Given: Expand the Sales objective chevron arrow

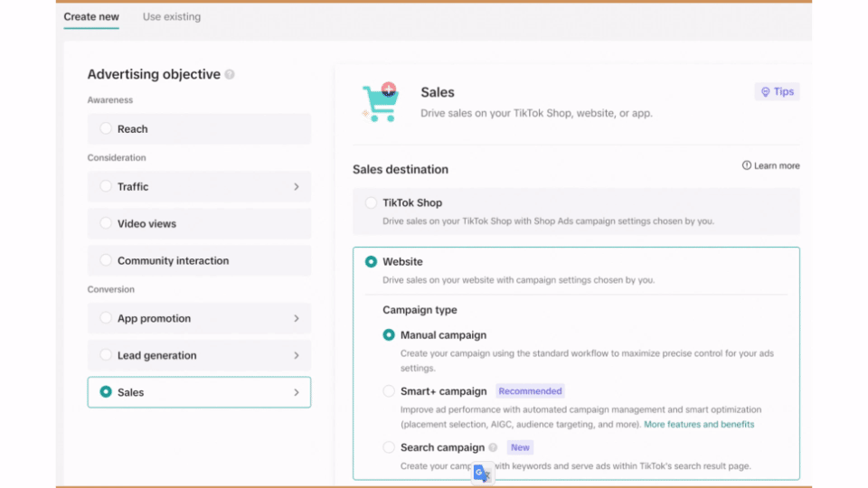Looking at the screenshot, I should (297, 393).
